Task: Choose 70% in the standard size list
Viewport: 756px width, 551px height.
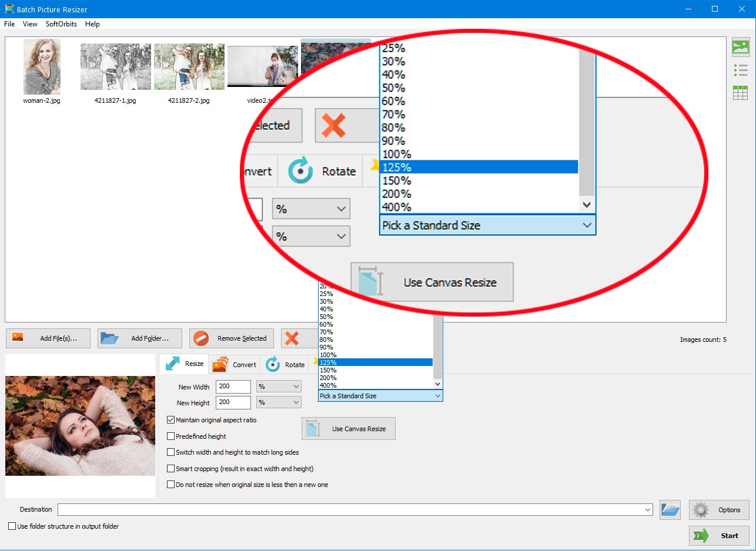Action: (x=375, y=332)
